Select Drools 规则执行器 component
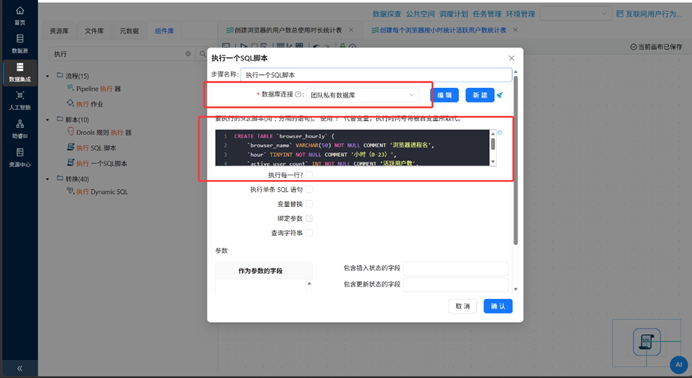The height and width of the screenshot is (378, 692). tap(99, 132)
